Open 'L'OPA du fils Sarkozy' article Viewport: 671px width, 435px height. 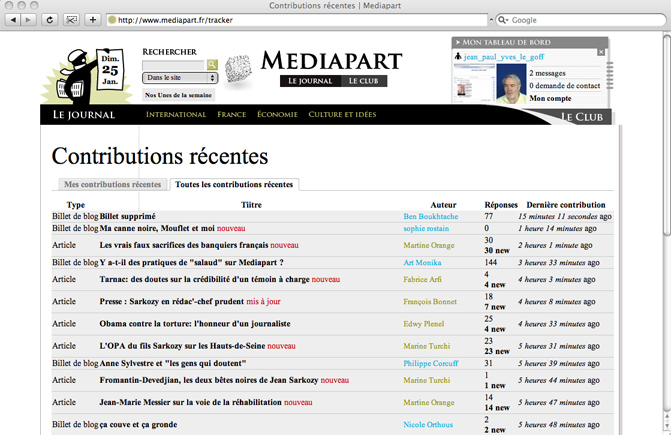click(x=182, y=346)
